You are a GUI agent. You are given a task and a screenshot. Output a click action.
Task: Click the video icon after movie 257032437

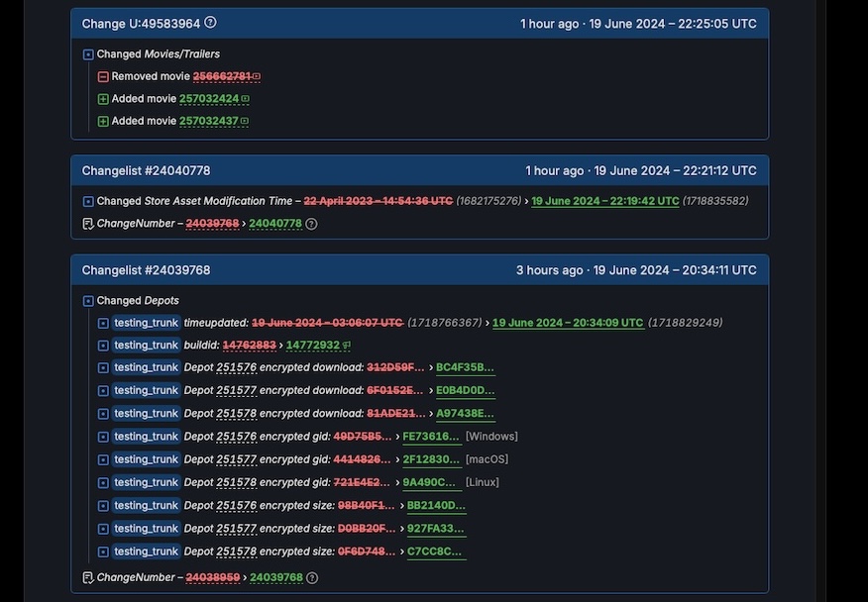(x=245, y=122)
